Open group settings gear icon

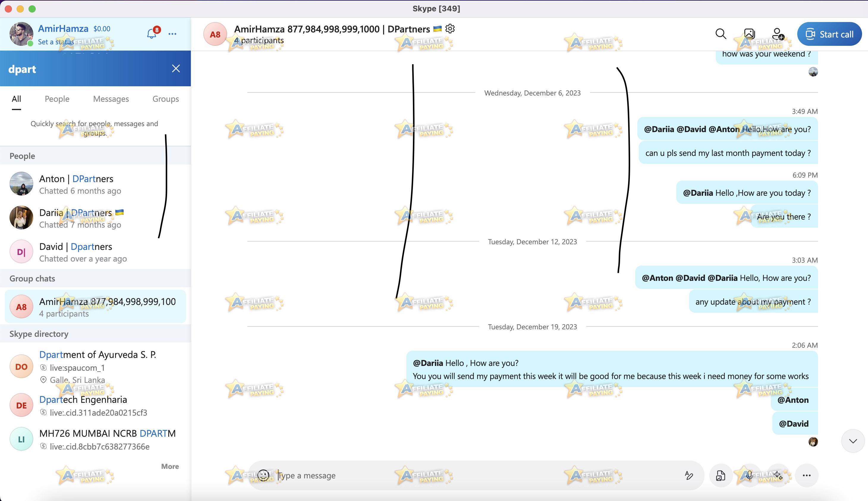click(450, 29)
